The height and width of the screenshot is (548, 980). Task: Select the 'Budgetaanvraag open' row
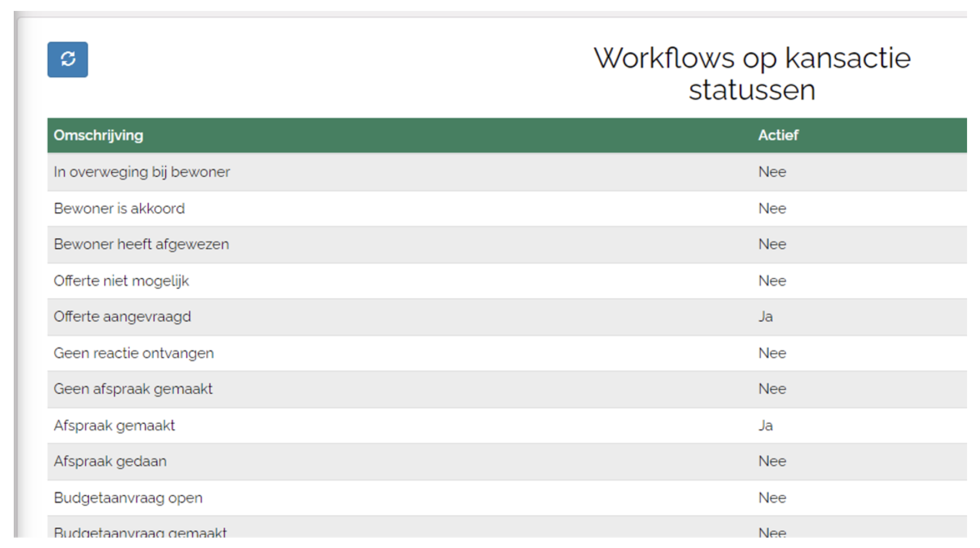click(128, 498)
